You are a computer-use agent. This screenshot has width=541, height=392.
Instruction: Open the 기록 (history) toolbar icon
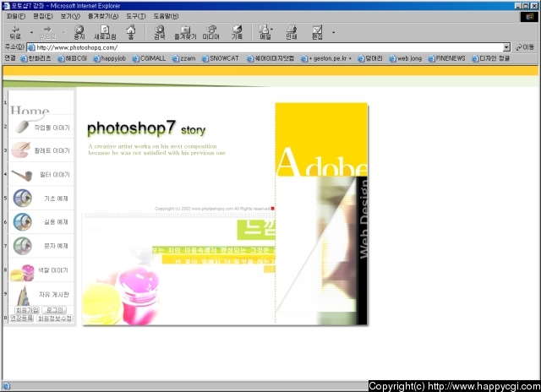(x=237, y=32)
